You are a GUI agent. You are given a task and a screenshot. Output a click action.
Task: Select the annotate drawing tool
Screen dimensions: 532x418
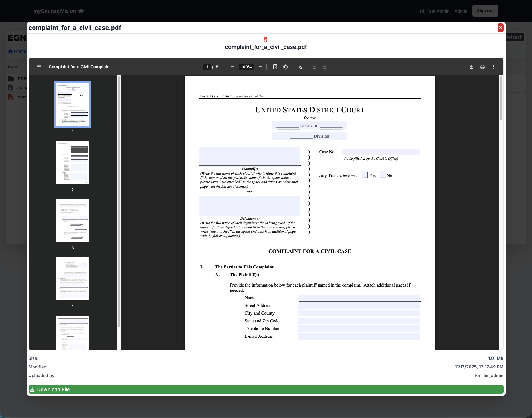click(300, 67)
